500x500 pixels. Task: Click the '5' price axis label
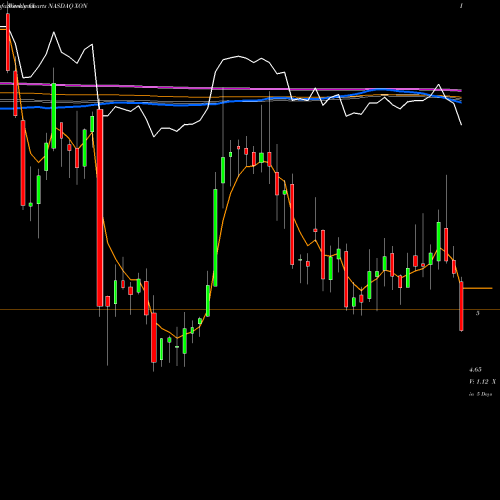(x=478, y=313)
